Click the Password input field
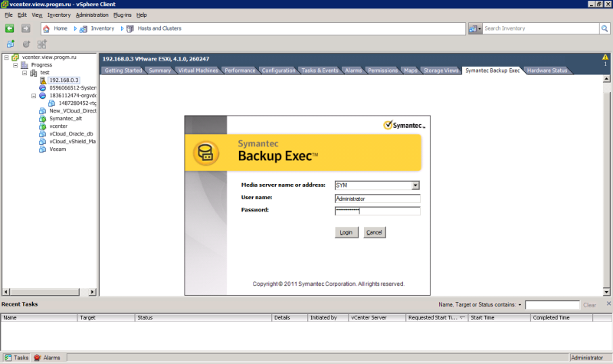 (x=377, y=212)
